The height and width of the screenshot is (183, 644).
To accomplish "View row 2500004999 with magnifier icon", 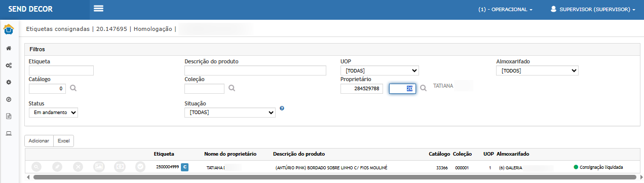I will coord(36,166).
